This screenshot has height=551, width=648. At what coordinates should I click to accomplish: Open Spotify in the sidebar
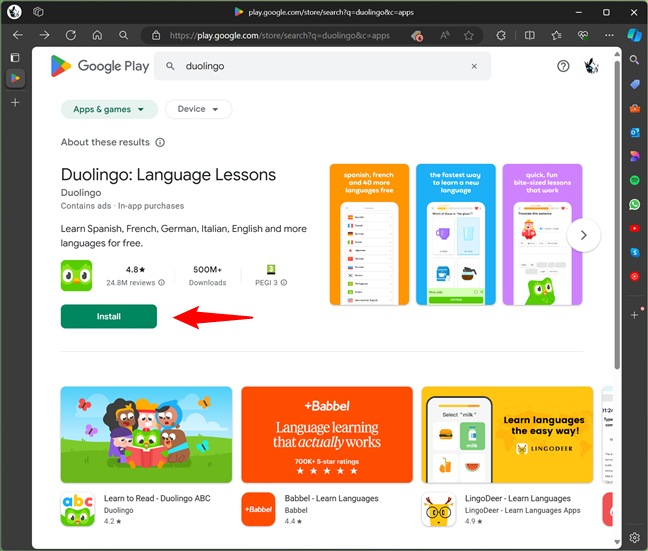tap(635, 180)
